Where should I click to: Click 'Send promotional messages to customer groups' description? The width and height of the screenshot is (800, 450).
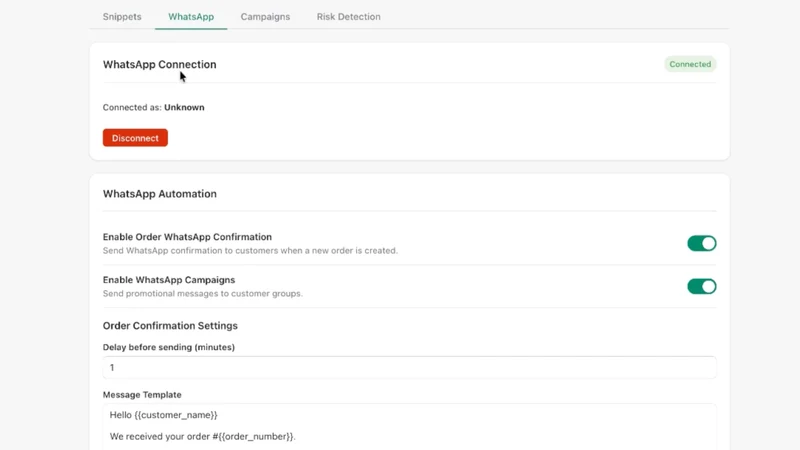coord(203,293)
